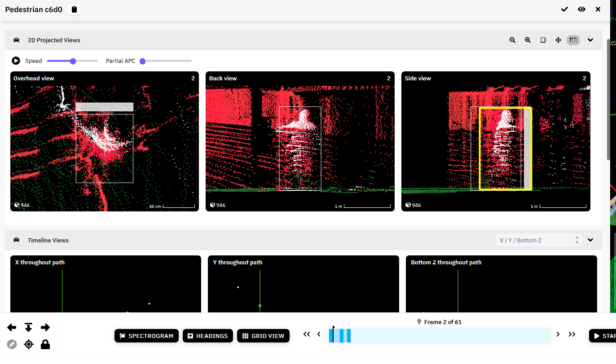Adjust the Partial APC slider

click(x=166, y=61)
